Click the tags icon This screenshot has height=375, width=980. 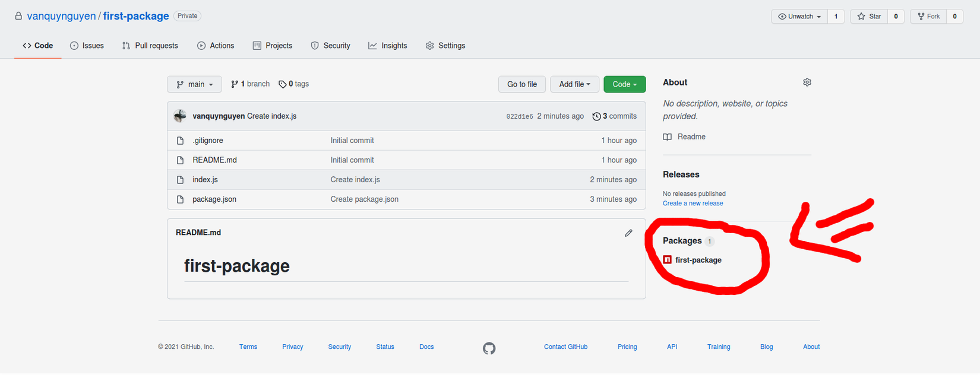click(x=282, y=84)
